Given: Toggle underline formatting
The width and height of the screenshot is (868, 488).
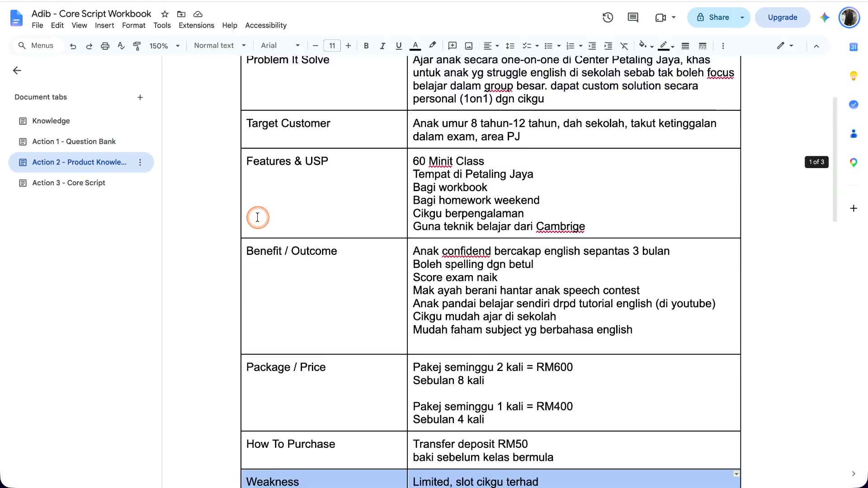Looking at the screenshot, I should pos(398,46).
